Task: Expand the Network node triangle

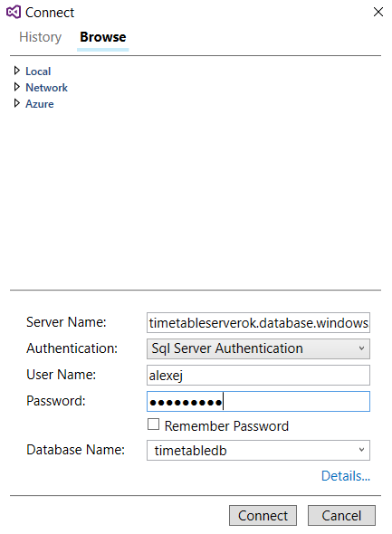Action: [16, 87]
